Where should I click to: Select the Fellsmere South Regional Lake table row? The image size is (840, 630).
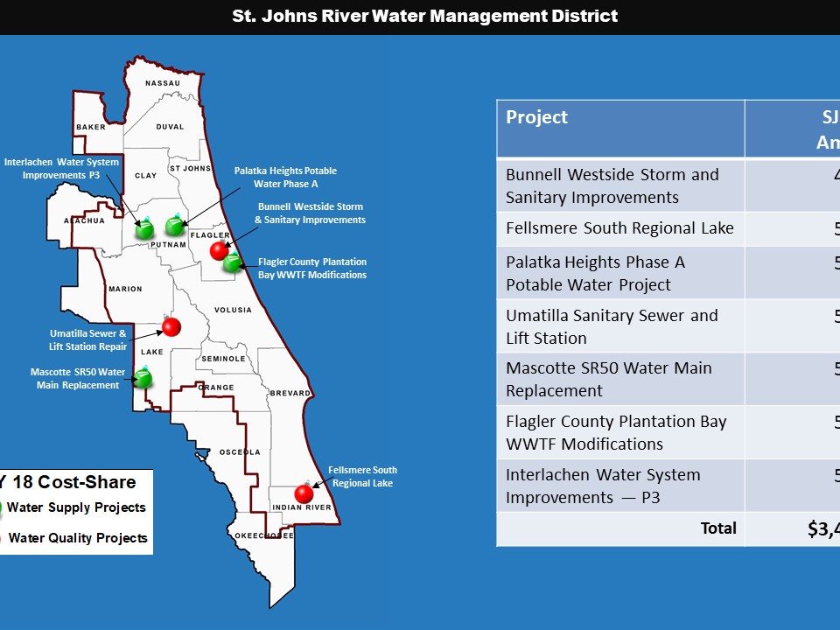click(668, 228)
